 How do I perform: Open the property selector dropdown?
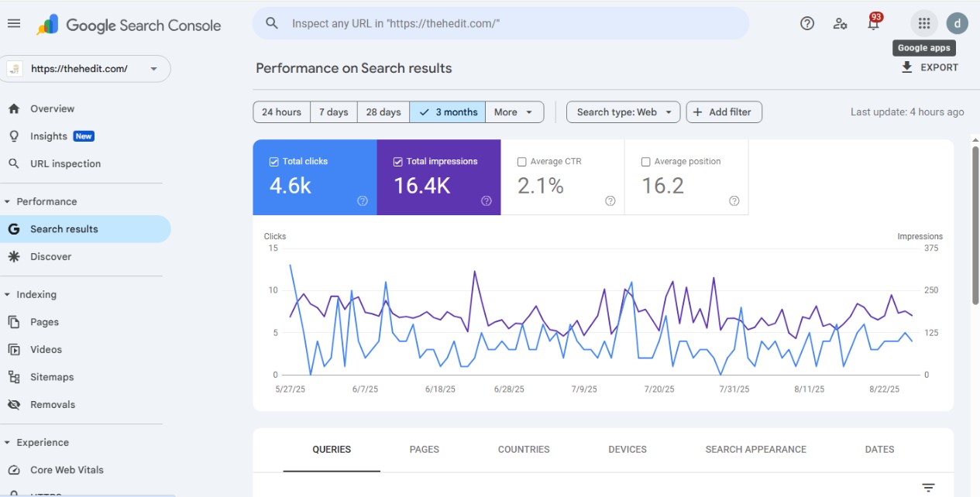point(154,68)
